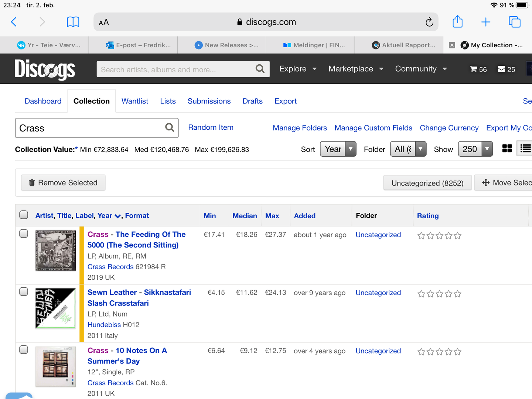This screenshot has width=532, height=399.
Task: Show all open tabs overview
Action: click(515, 22)
